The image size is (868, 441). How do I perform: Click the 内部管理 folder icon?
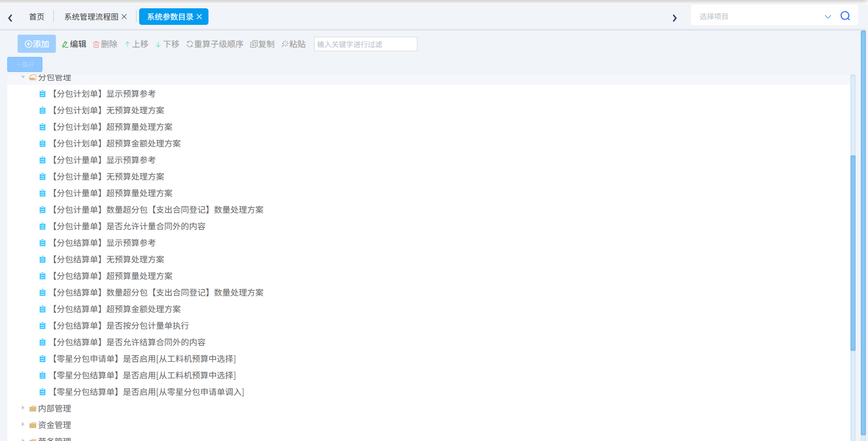coord(33,408)
